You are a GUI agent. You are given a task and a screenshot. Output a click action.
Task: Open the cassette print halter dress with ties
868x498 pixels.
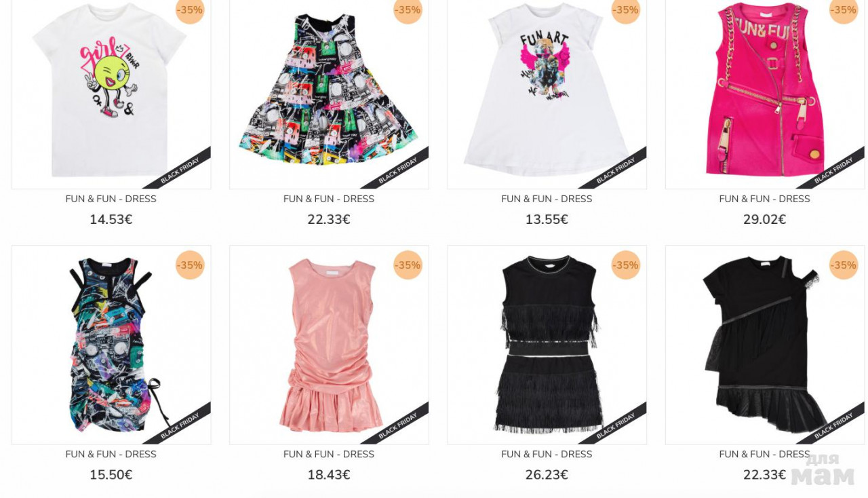(x=111, y=345)
